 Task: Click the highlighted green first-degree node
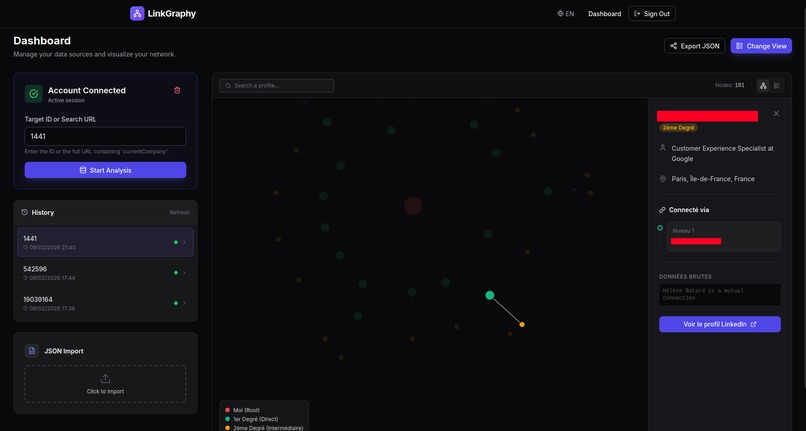(x=490, y=295)
